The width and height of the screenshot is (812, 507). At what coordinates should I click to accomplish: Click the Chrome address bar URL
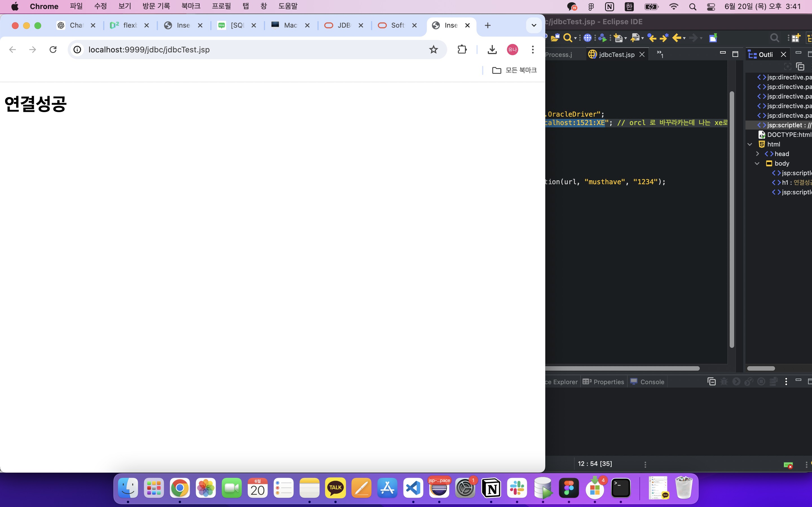(x=149, y=50)
